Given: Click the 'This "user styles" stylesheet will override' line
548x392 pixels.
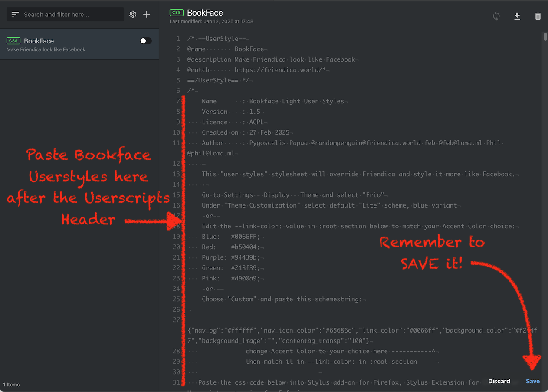Looking at the screenshot, I should pos(360,174).
